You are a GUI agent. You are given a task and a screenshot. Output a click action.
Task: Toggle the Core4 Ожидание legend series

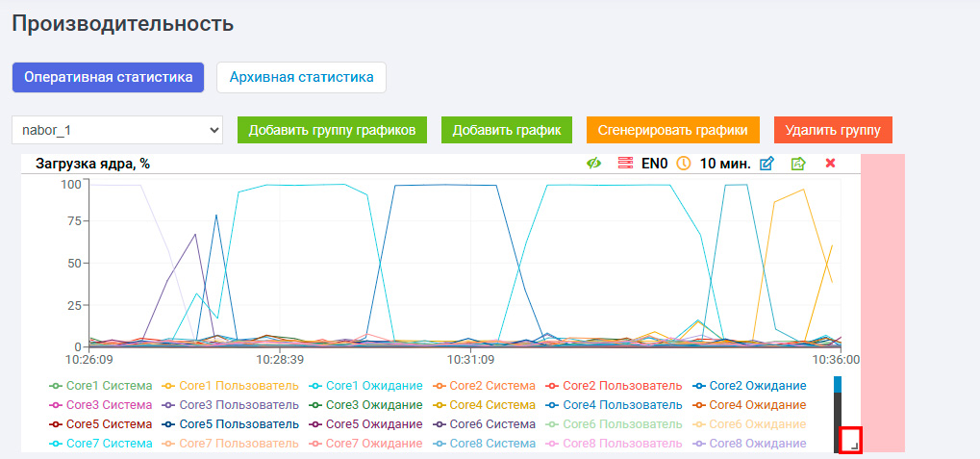[x=749, y=405]
